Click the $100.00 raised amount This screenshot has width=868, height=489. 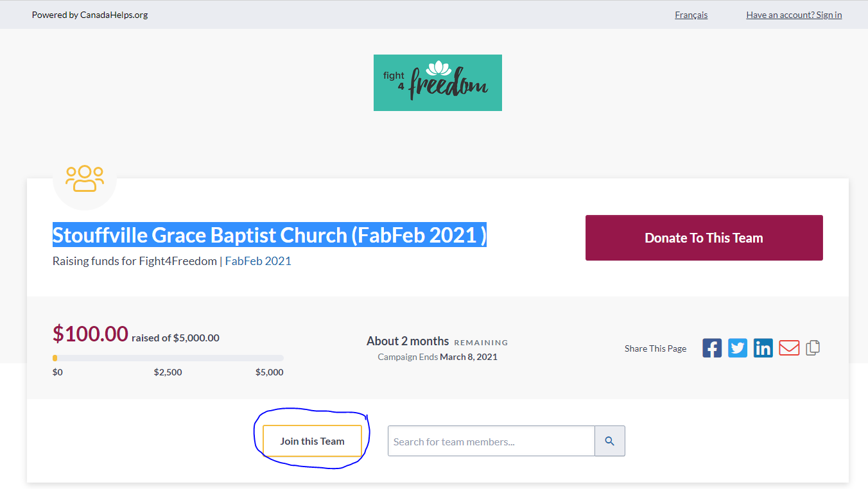point(91,334)
